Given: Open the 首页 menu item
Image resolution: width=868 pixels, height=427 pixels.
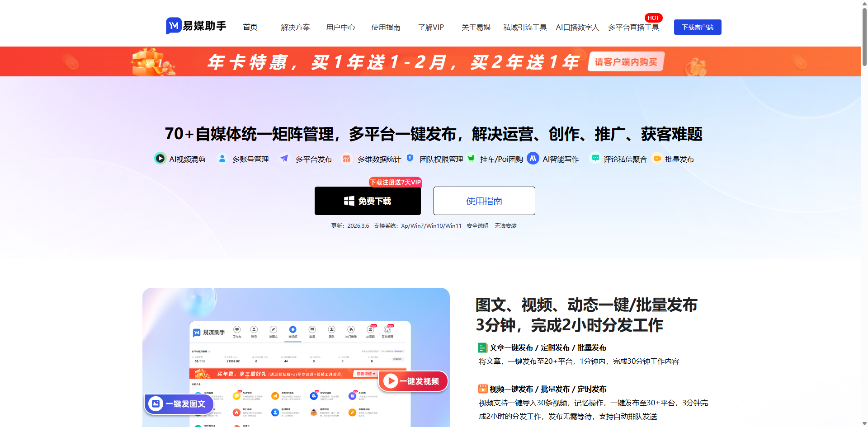Looking at the screenshot, I should [x=250, y=27].
